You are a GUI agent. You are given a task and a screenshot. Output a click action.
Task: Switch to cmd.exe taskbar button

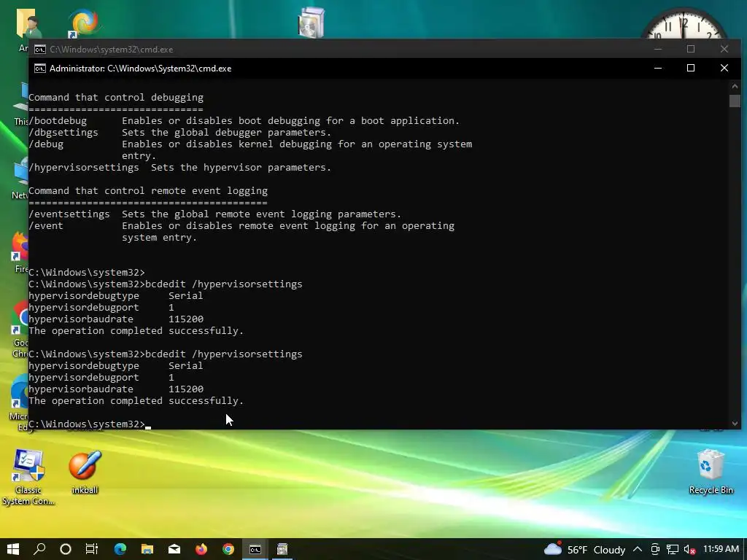pyautogui.click(x=255, y=549)
